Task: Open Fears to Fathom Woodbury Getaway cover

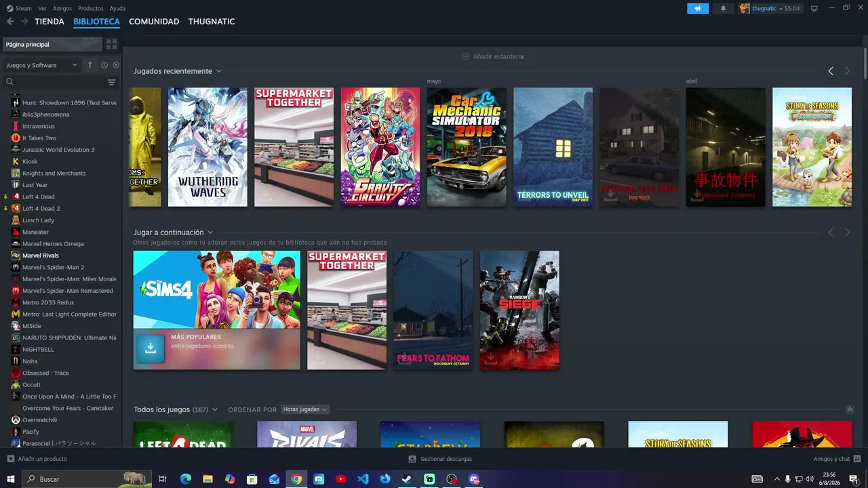Action: tap(433, 310)
